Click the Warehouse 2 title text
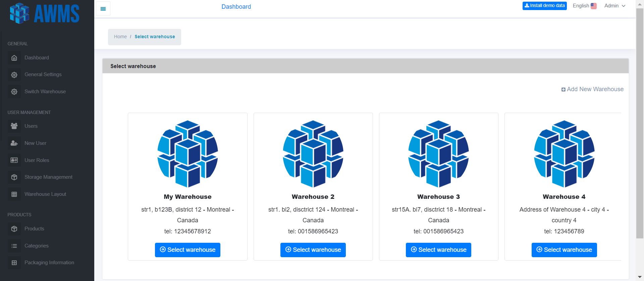Screen dimensions: 644x281 click(x=313, y=197)
